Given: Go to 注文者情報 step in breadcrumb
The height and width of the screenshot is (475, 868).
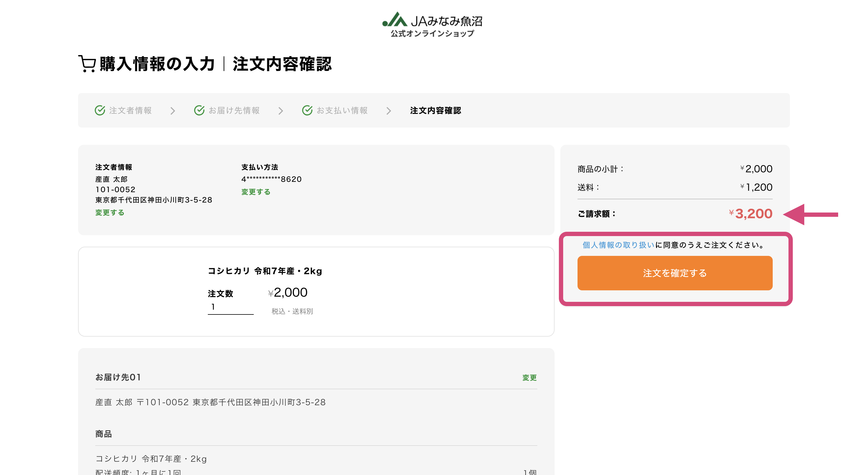Looking at the screenshot, I should point(130,111).
